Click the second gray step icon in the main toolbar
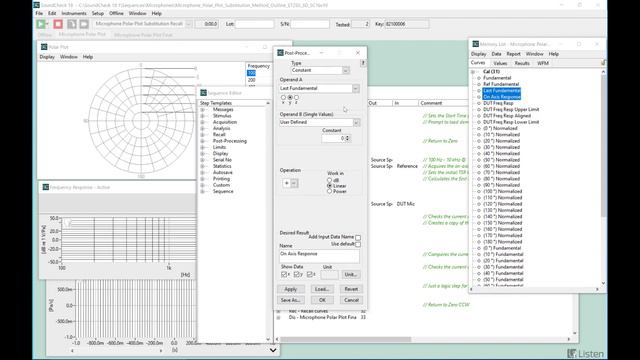Screen dimensions: 640x360 pyautogui.click(x=84, y=24)
